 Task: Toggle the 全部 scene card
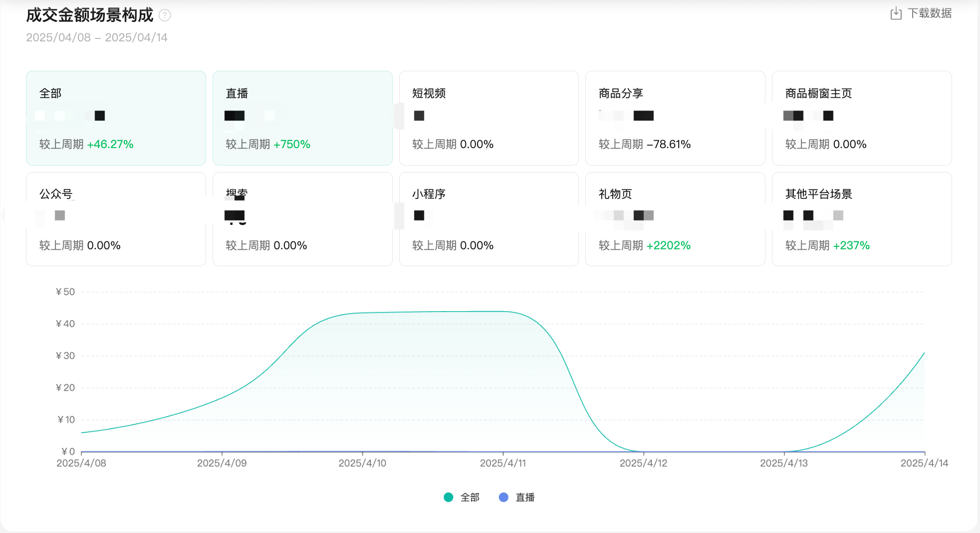pos(116,118)
